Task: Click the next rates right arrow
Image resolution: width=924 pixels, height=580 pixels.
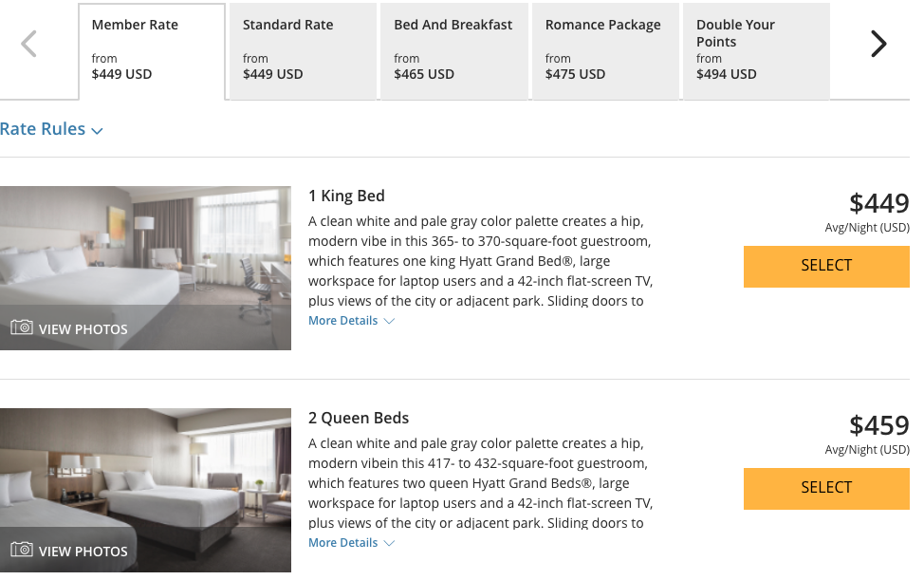Action: (878, 44)
